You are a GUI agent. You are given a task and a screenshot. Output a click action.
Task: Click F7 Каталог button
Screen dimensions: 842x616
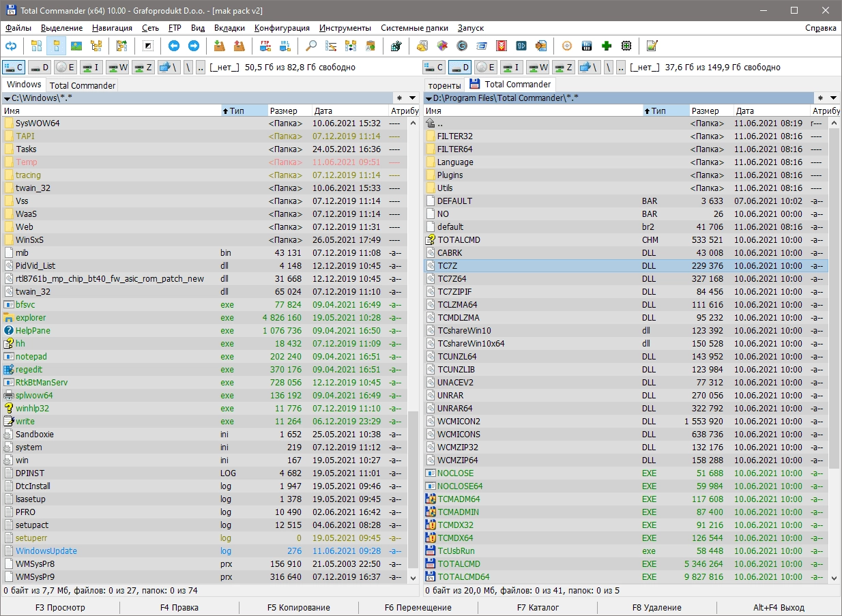tap(538, 607)
